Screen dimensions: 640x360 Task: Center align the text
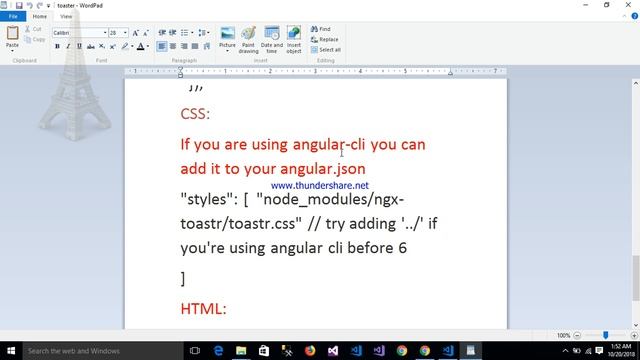173,47
